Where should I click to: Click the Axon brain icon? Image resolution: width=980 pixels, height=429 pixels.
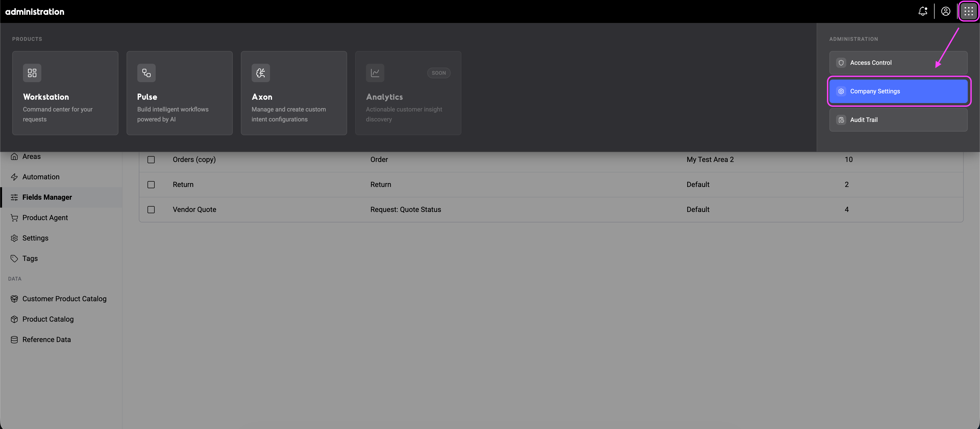pos(261,73)
